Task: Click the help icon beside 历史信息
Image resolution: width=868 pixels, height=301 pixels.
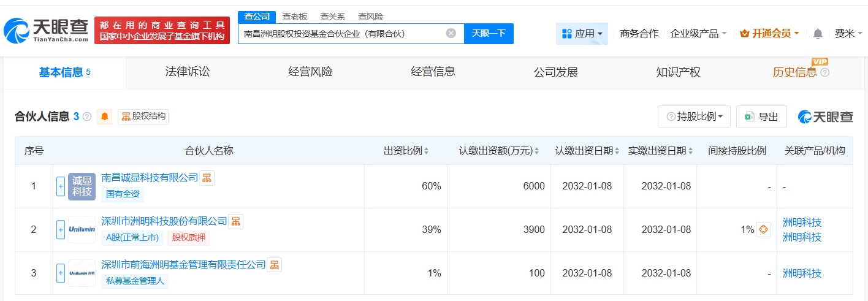Action: [824, 72]
